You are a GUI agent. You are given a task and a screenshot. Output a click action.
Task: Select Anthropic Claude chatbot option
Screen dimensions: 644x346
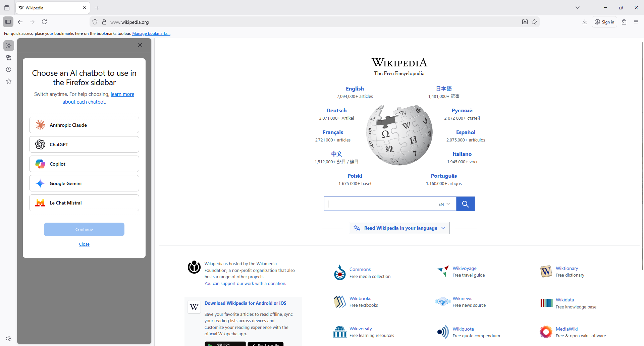pyautogui.click(x=84, y=125)
